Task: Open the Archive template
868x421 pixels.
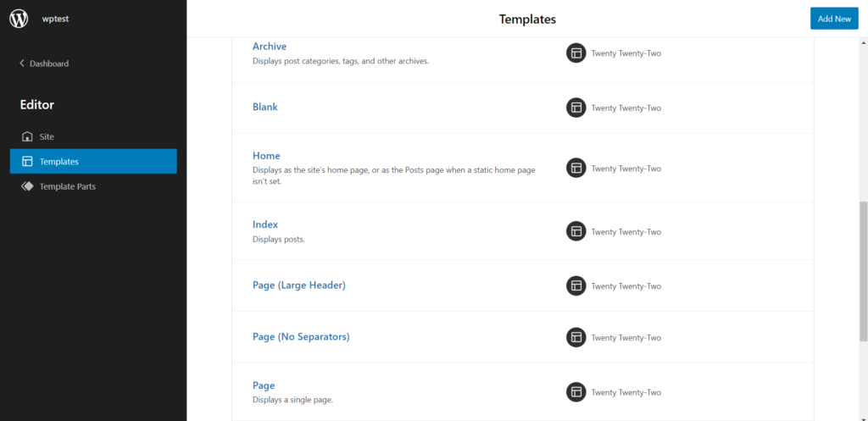Action: (270, 47)
